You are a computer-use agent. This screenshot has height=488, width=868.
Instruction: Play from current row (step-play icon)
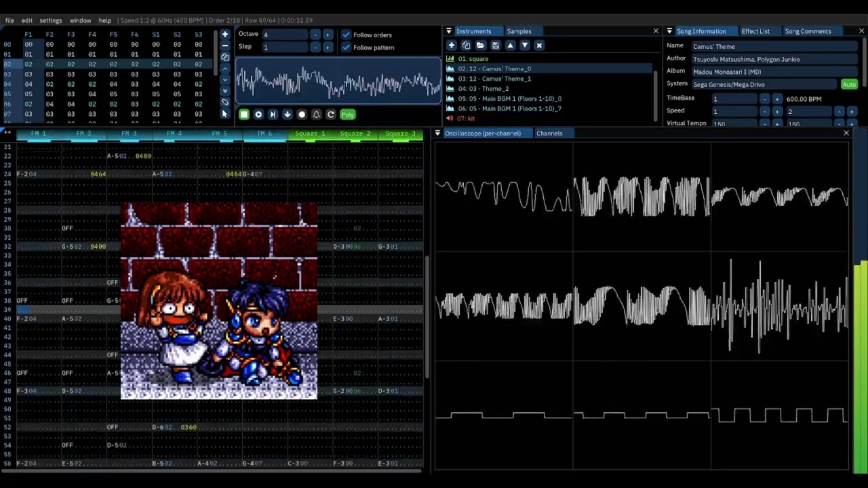click(273, 115)
